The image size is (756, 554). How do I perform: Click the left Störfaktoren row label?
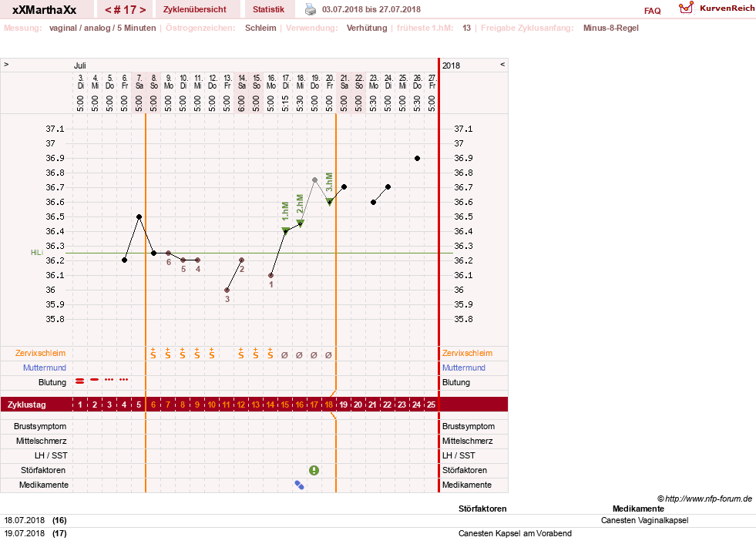click(43, 470)
